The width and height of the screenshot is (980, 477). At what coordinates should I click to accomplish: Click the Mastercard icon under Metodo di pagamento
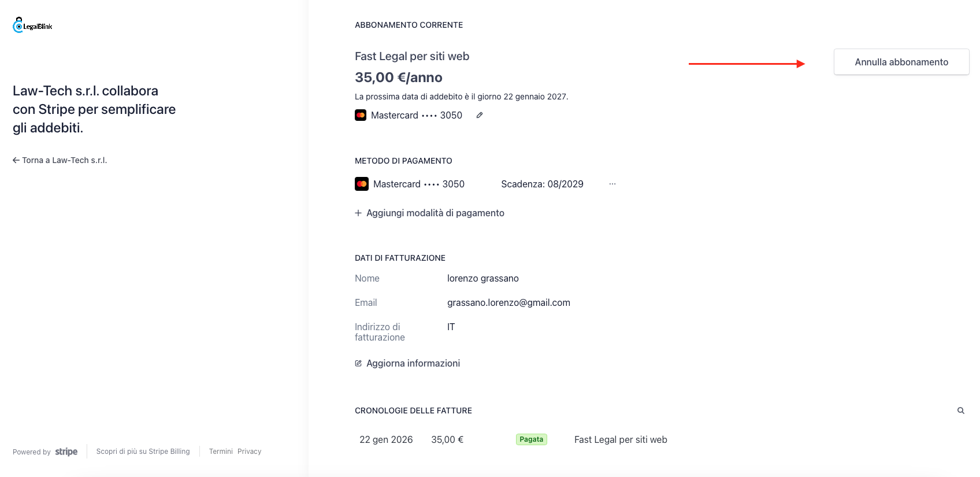362,184
